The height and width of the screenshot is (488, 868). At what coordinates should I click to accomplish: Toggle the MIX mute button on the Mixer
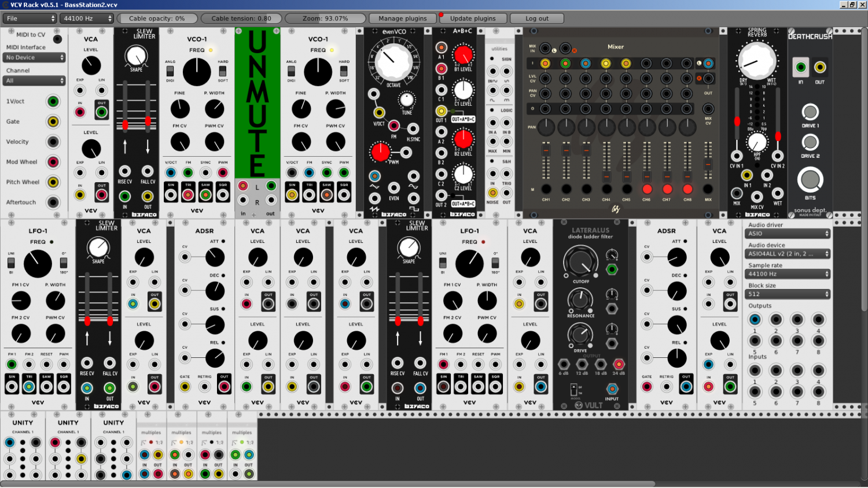pyautogui.click(x=708, y=189)
